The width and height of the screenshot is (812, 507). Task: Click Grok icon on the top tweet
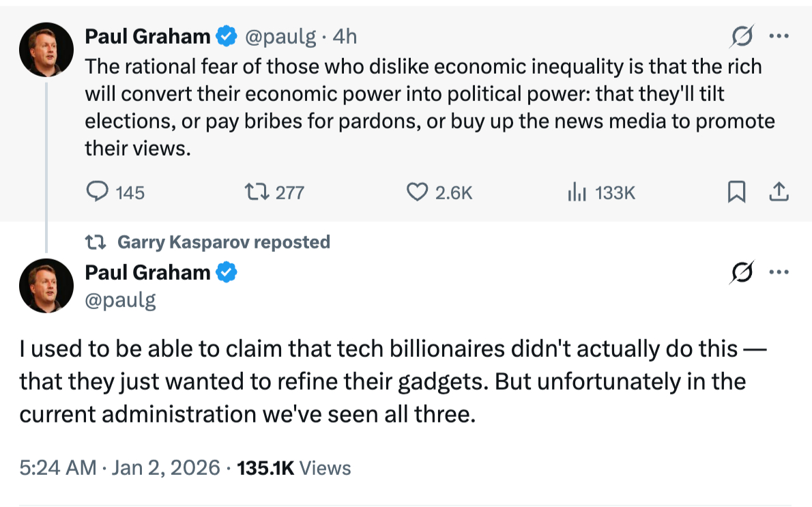point(741,36)
